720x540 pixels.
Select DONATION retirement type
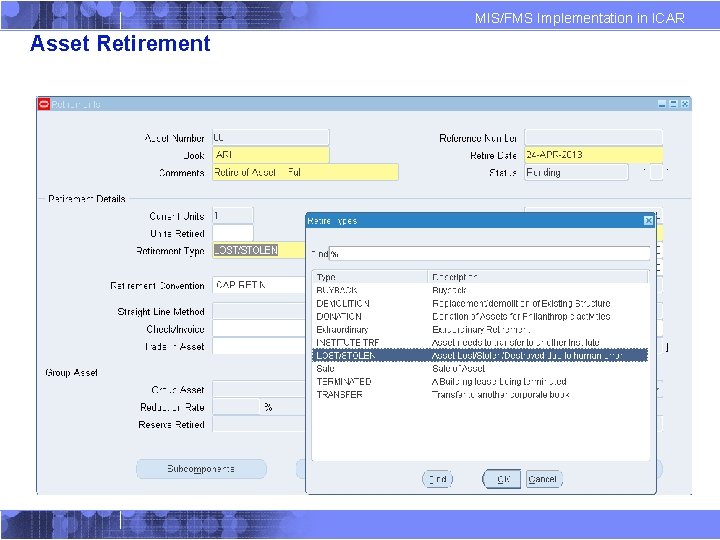[x=480, y=316]
